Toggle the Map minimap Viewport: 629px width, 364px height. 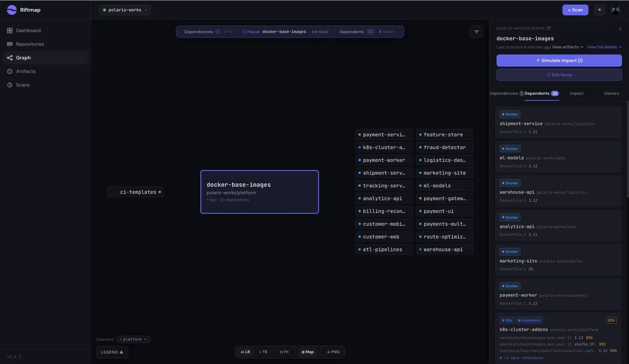coord(308,352)
